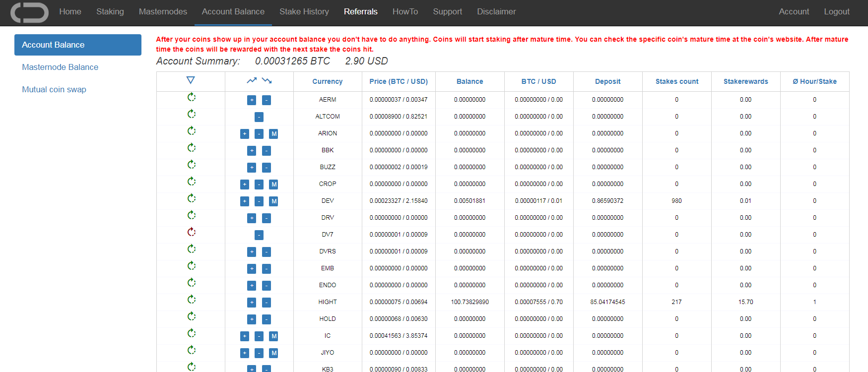Click the M masternode button for CROP
Screen dimensions: 868x372
pos(273,185)
